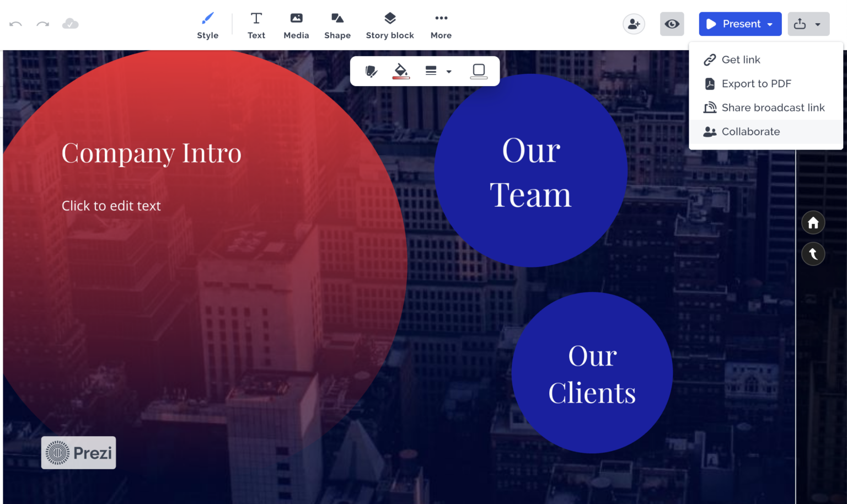Screen dimensions: 847x504
Task: Choose Collaborate in the share menu
Action: (750, 131)
